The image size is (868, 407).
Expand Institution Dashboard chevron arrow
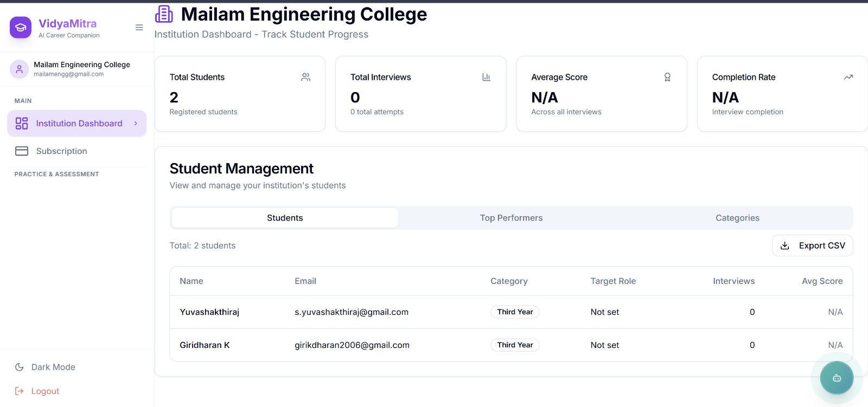click(x=136, y=124)
